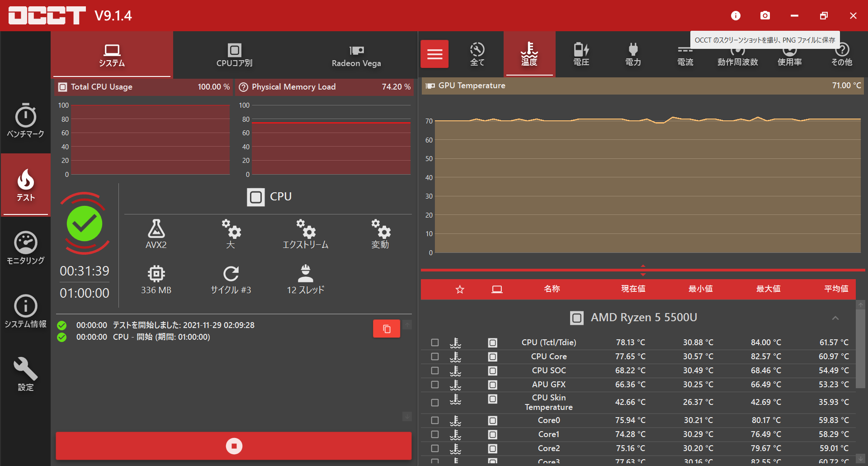Open the about info icon in title bar
Screen dimensions: 868x466
[x=736, y=16]
